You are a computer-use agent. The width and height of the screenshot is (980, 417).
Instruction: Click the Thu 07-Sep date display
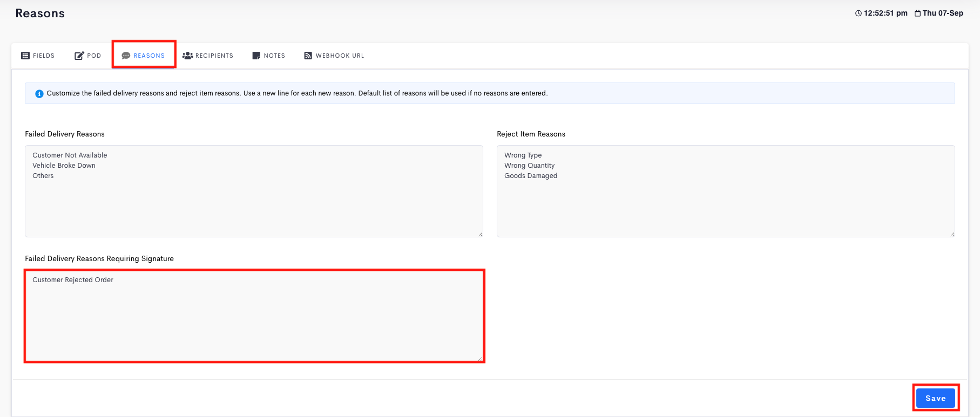pos(943,13)
